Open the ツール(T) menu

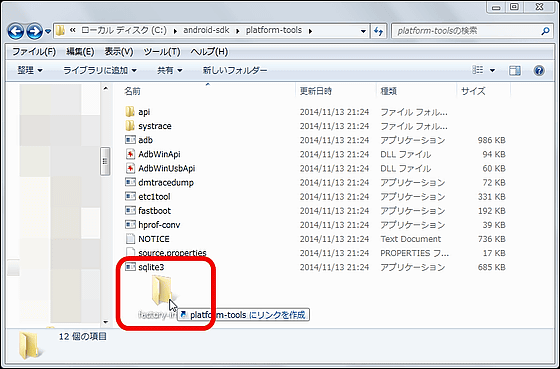tap(161, 52)
